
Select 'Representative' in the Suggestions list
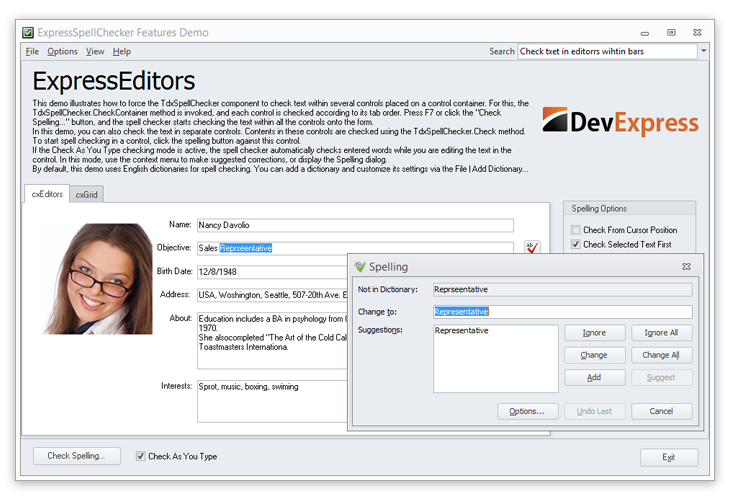click(462, 331)
